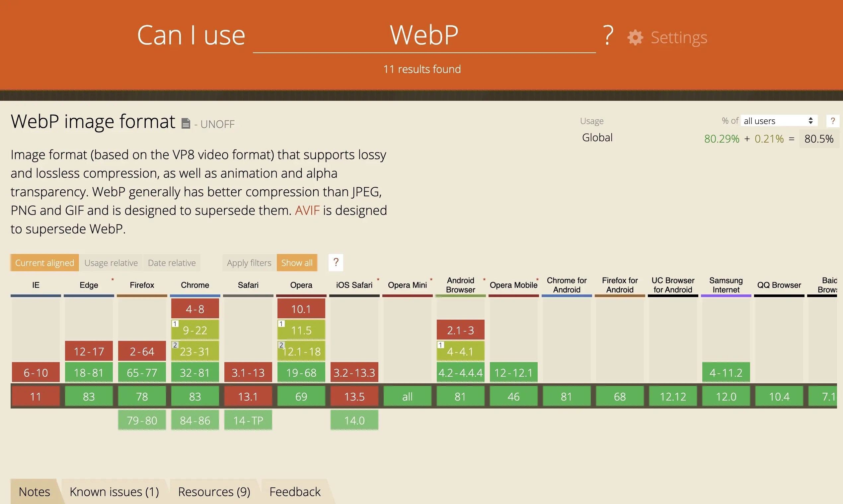Toggle Apply filters
The height and width of the screenshot is (504, 843).
249,263
